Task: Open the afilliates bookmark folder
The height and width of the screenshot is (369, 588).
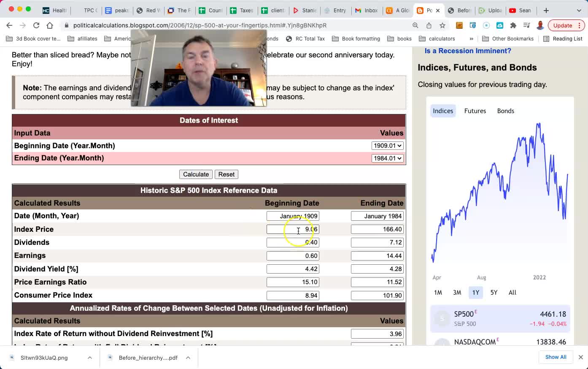Action: tap(83, 38)
